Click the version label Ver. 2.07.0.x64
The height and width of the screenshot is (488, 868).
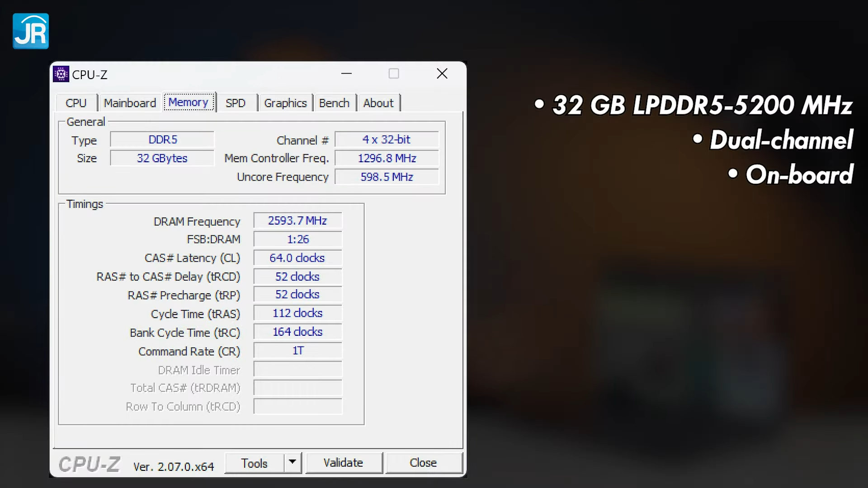(x=173, y=467)
